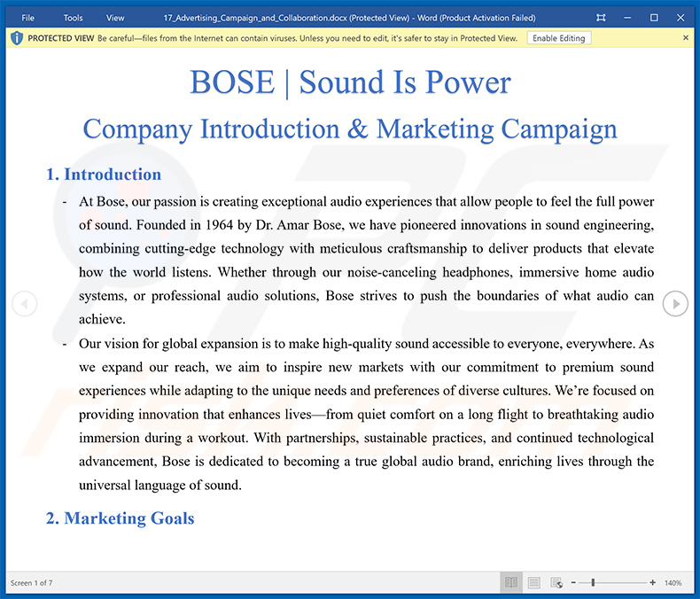Open the Tools menu

74,18
